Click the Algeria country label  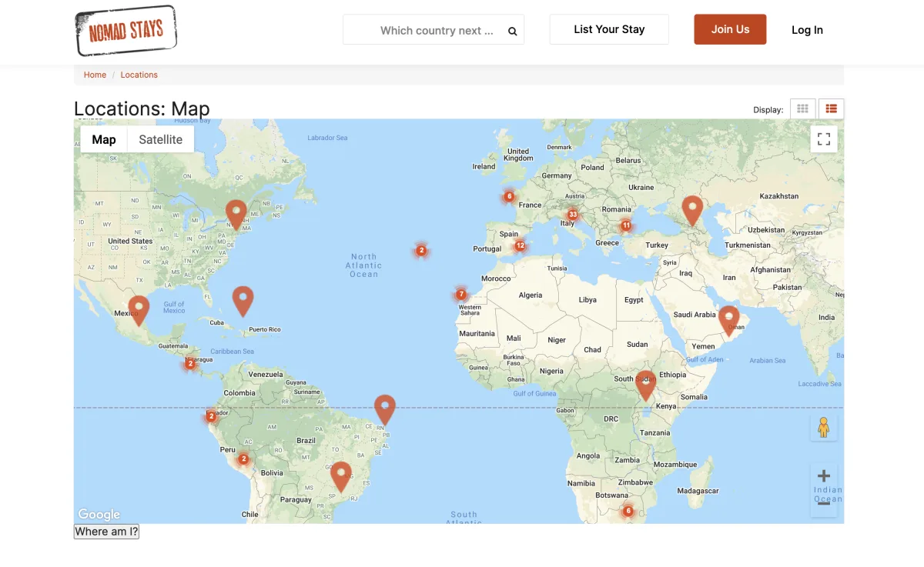tap(531, 295)
